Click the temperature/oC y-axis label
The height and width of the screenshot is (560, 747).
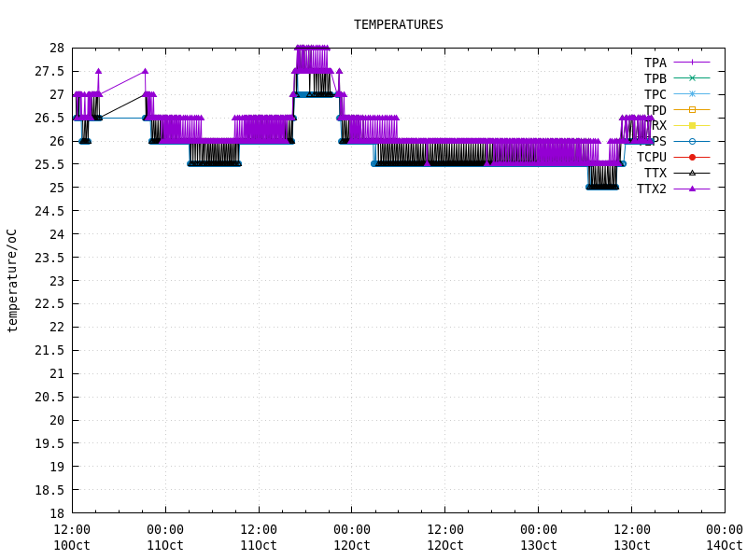point(12,280)
